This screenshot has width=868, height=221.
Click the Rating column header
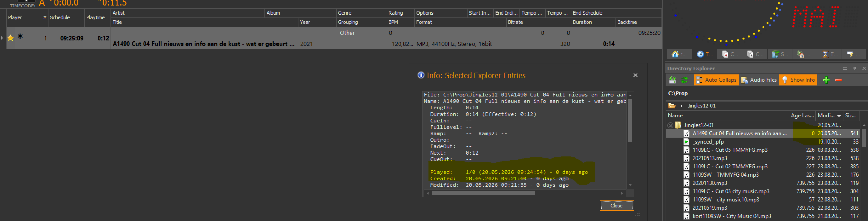401,13
